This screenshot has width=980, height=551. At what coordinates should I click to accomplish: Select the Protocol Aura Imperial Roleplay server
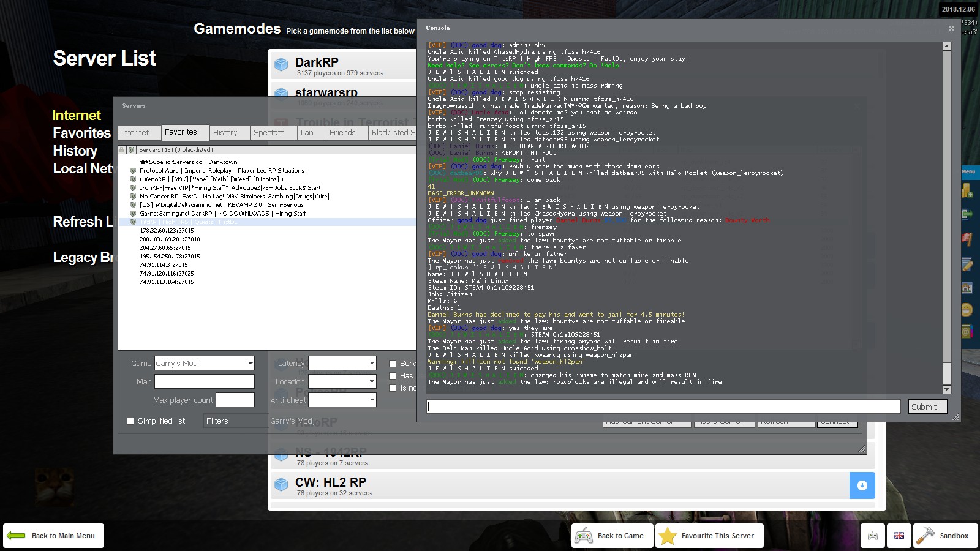click(x=268, y=171)
